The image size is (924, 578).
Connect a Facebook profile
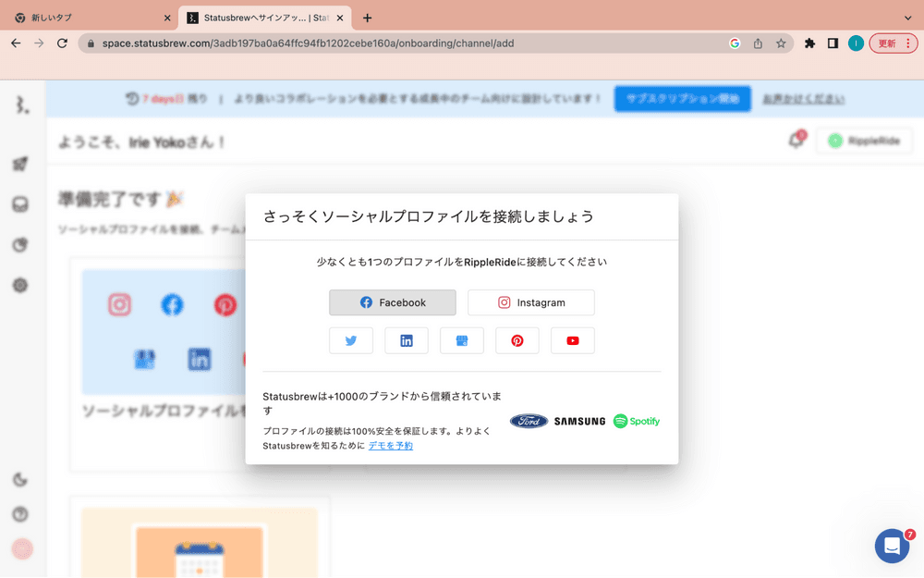393,302
